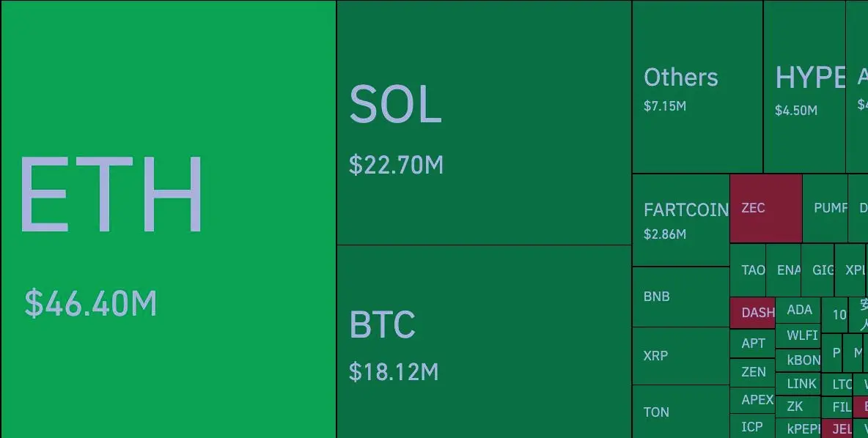
Task: Select the PUMP tile
Action: click(825, 208)
